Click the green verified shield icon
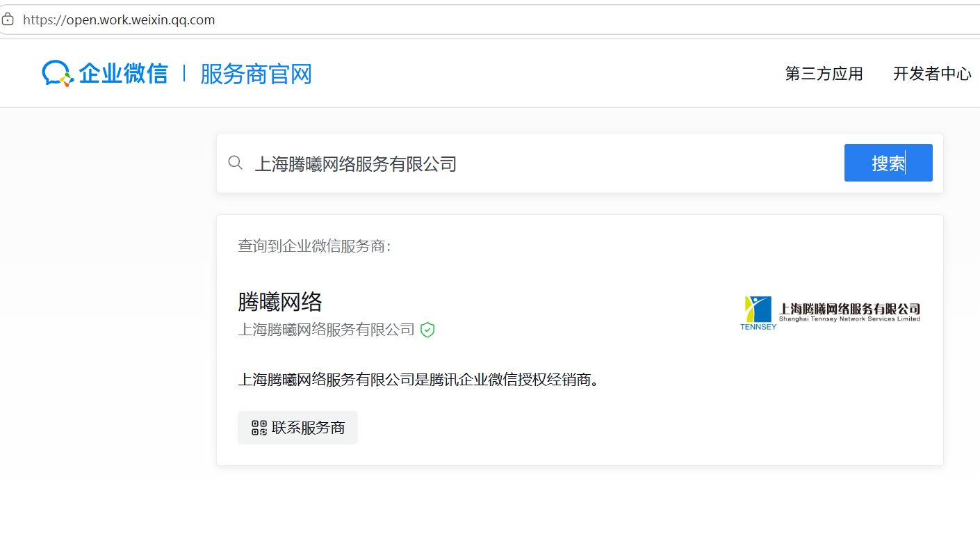The height and width of the screenshot is (539, 980). pos(427,330)
